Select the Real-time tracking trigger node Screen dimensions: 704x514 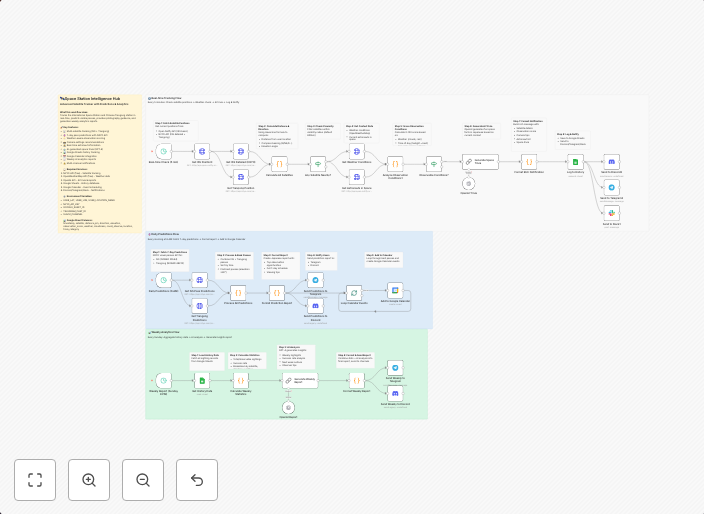click(163, 151)
